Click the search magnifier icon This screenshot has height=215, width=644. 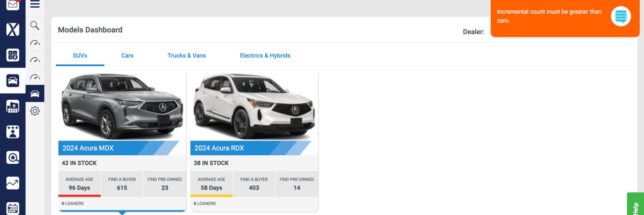[35, 25]
